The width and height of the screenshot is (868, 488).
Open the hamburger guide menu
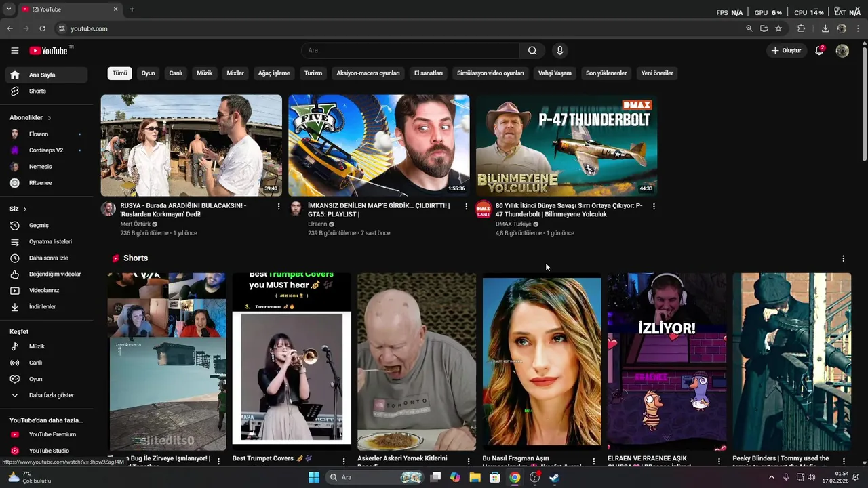point(14,51)
